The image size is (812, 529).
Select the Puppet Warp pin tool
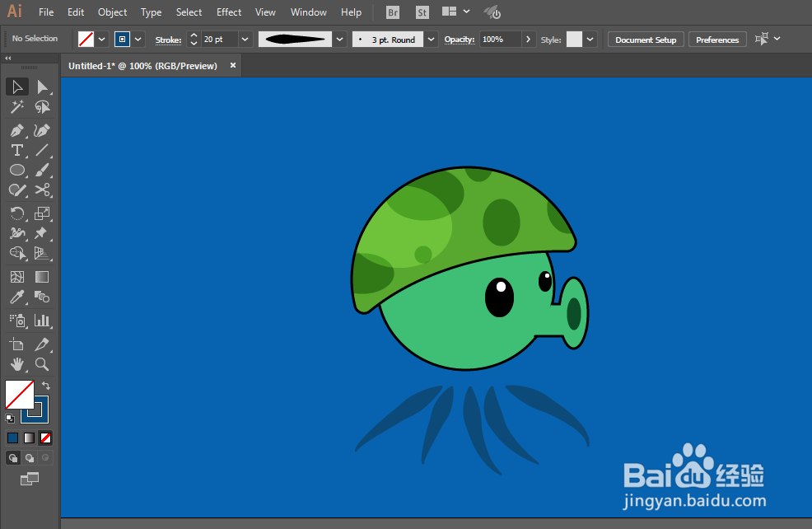coord(42,233)
